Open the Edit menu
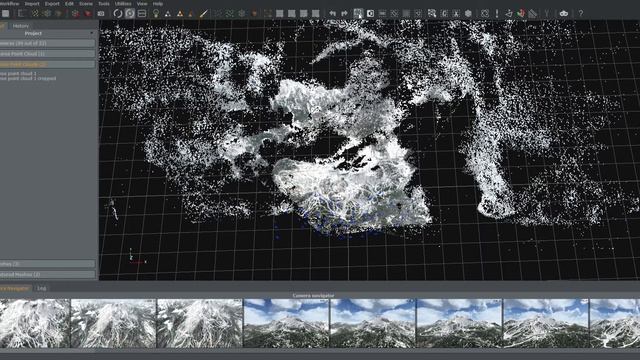This screenshot has width=640, height=360. [x=69, y=3]
